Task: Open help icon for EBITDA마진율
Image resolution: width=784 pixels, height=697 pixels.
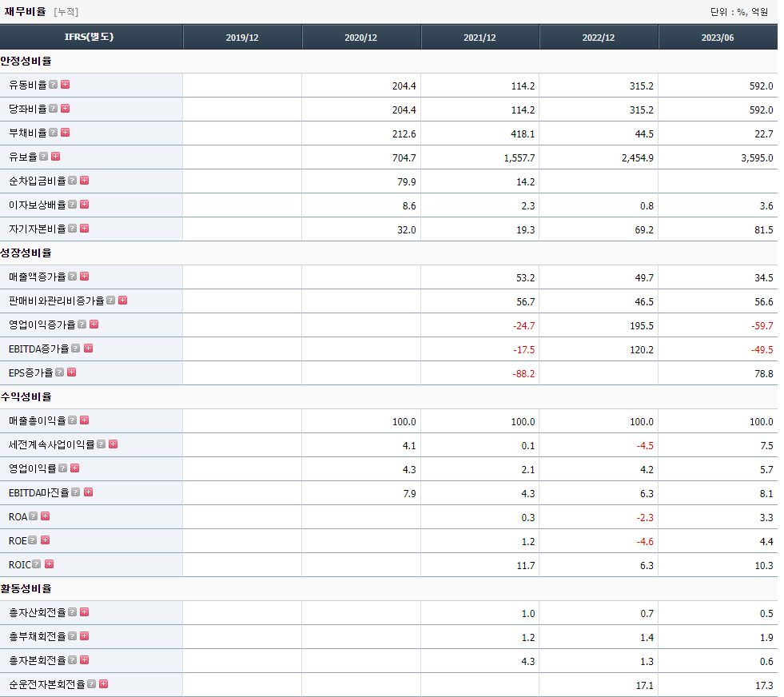Action: [x=75, y=492]
